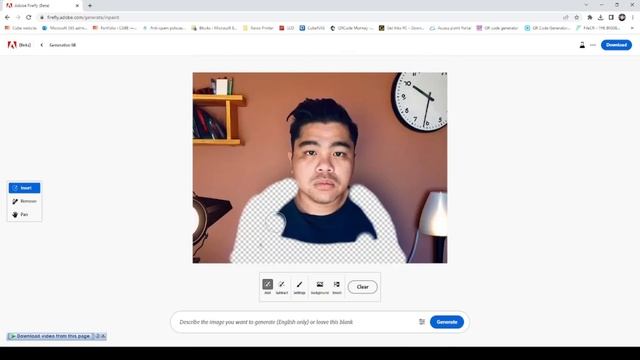
Task: Open the QRCode Monkey bookmark
Action: pos(352,28)
